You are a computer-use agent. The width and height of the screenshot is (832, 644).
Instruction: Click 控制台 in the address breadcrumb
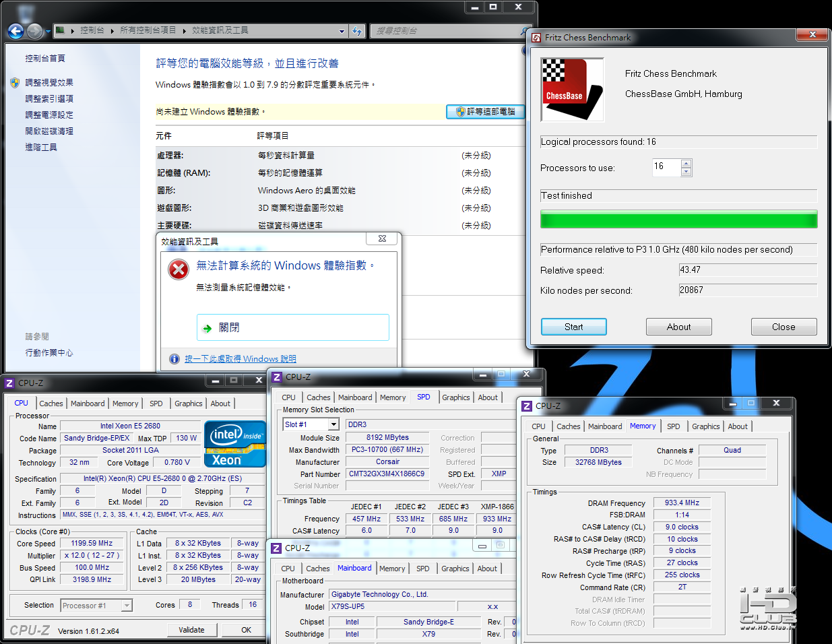click(x=92, y=30)
